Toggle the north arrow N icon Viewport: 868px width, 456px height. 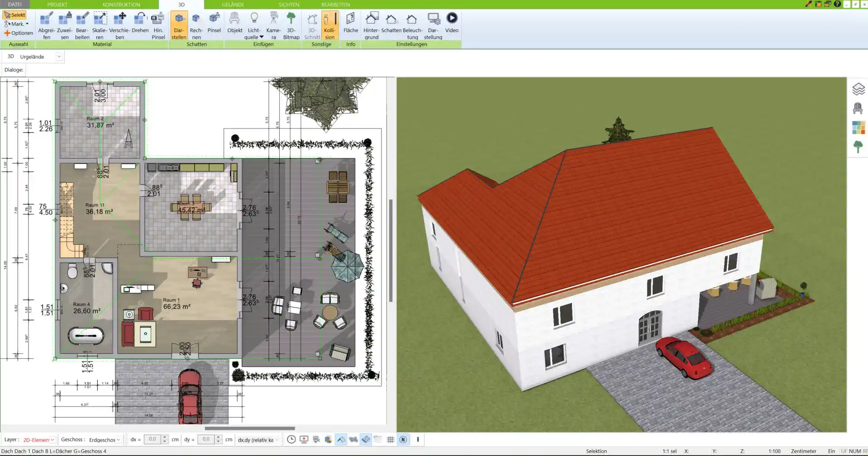click(x=403, y=439)
